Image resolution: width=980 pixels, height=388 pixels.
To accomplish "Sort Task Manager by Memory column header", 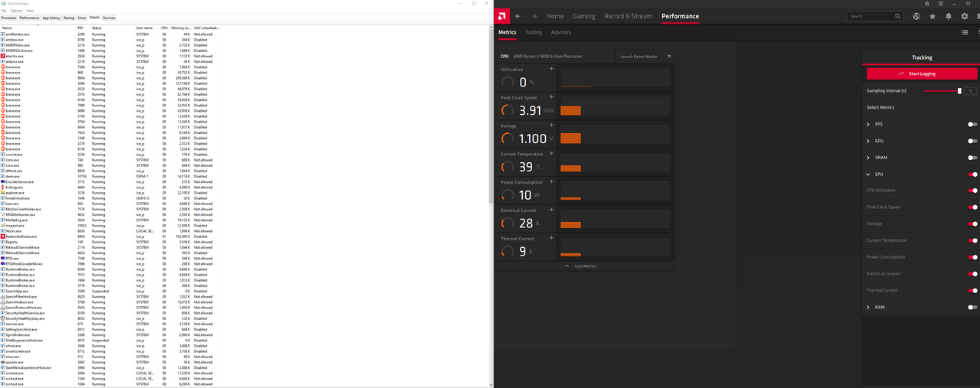I will tap(181, 28).
